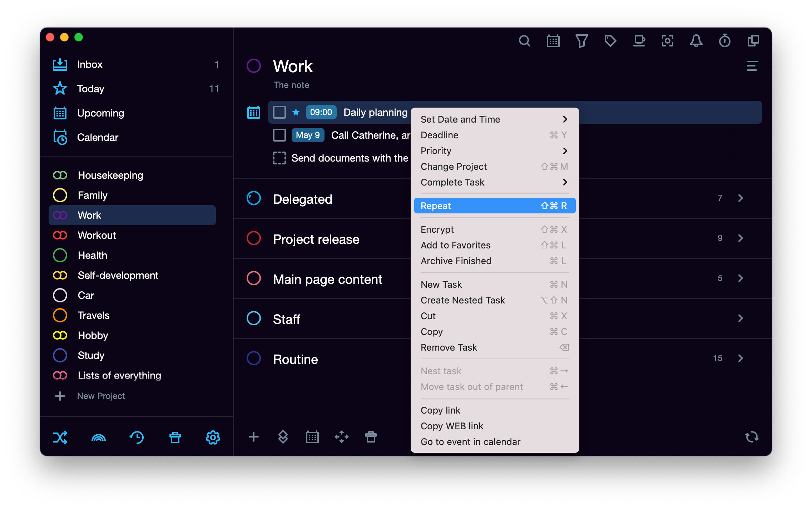Expand the Routine section chevron

741,358
